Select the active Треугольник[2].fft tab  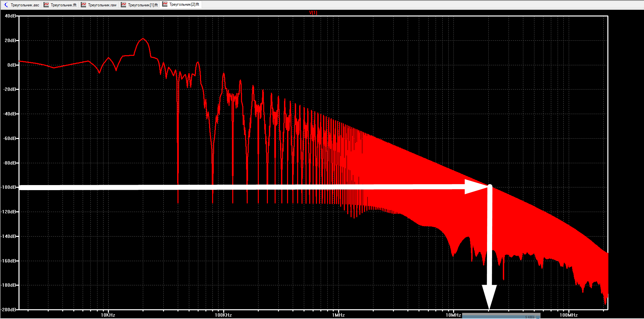click(x=181, y=4)
